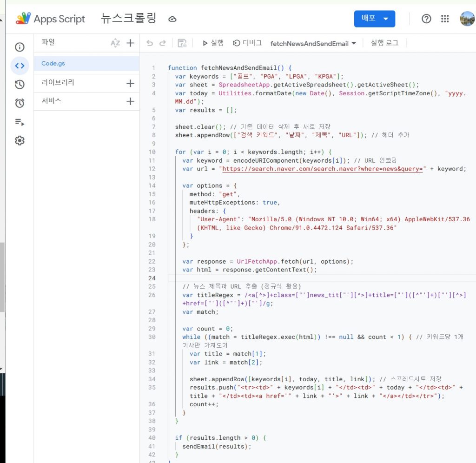Add a new file with plus icon
The image size is (476, 463).
click(130, 43)
